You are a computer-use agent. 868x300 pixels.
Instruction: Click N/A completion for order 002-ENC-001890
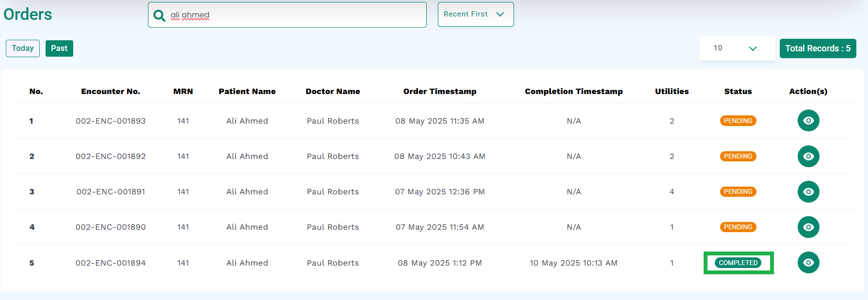pyautogui.click(x=574, y=227)
